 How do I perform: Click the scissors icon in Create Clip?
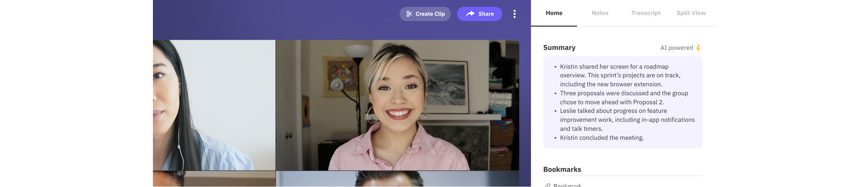(x=409, y=14)
